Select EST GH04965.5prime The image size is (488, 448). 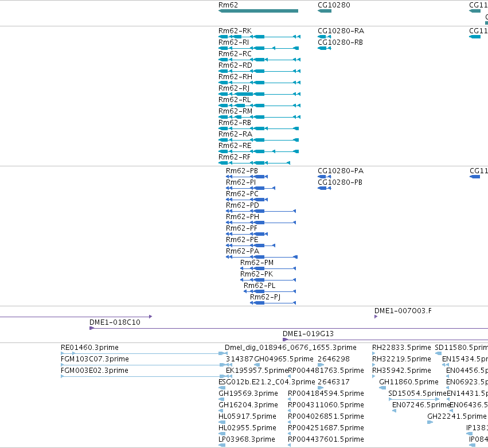pyautogui.click(x=257, y=365)
